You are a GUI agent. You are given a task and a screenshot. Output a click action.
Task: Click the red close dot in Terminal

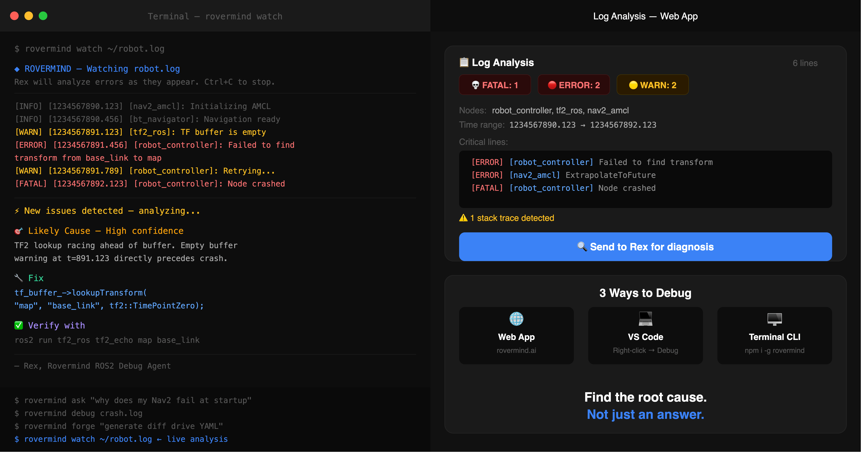[14, 16]
